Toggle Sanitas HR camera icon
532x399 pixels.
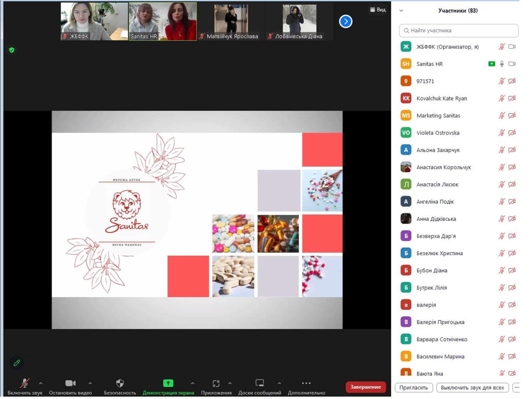point(512,64)
